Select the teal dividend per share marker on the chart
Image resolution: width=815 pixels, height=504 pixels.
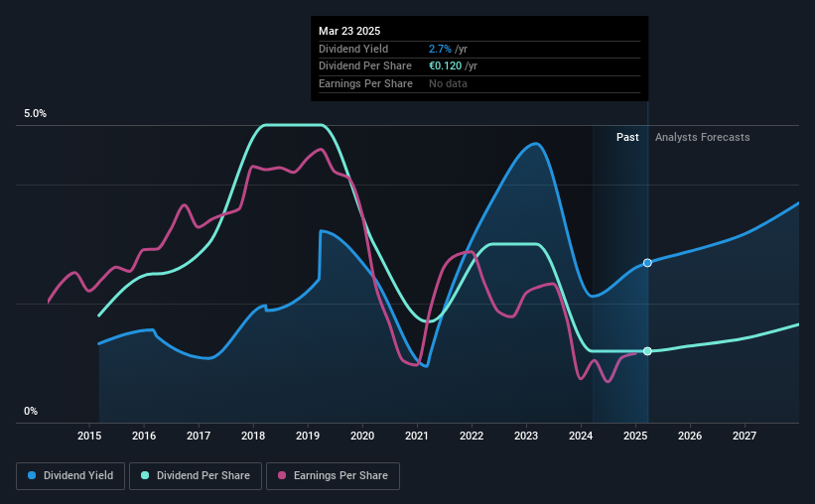pos(647,351)
